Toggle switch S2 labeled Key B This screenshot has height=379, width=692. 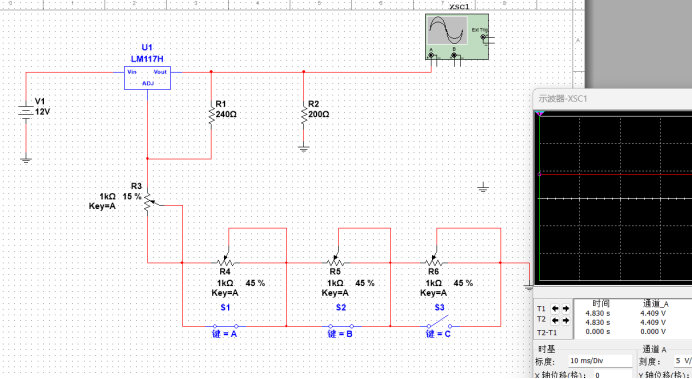point(341,326)
